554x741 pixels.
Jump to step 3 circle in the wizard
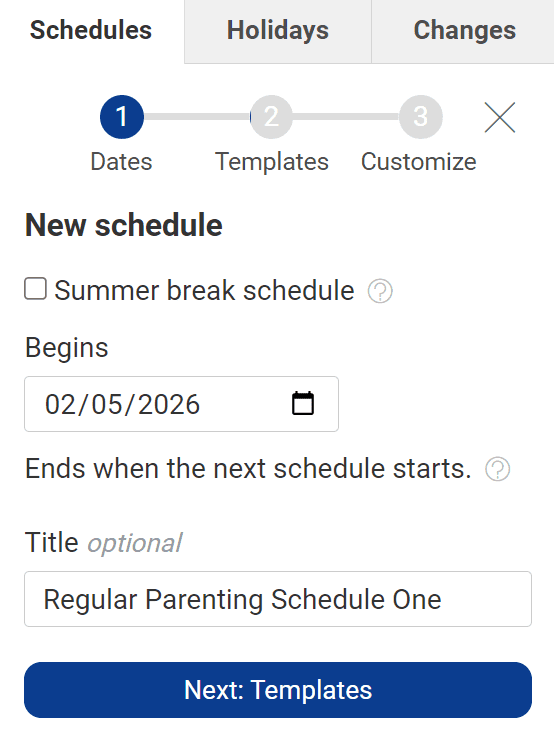tap(421, 117)
